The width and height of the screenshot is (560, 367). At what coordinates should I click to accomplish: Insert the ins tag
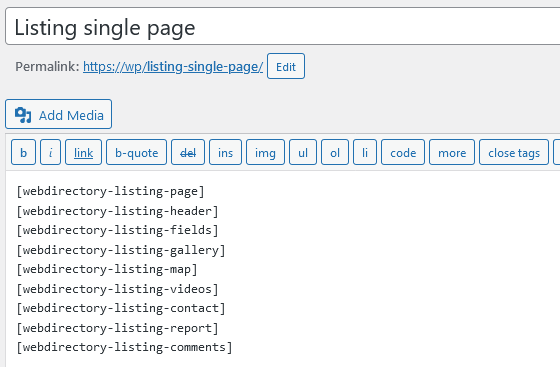pos(225,152)
